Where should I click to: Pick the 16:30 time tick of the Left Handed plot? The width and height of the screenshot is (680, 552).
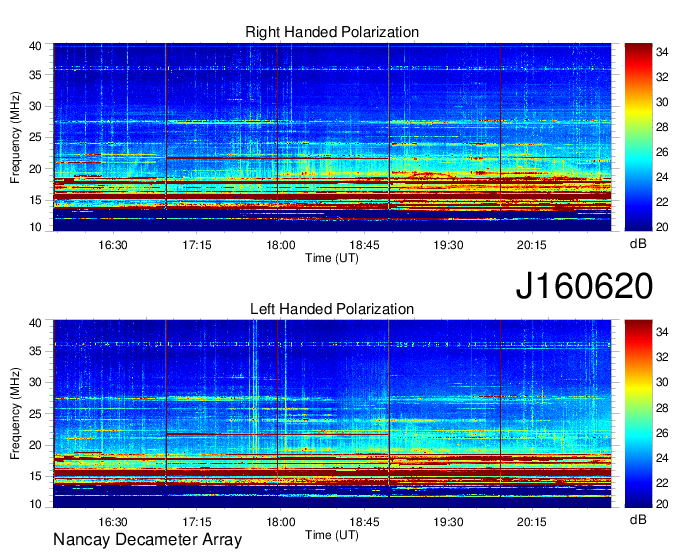pyautogui.click(x=113, y=522)
